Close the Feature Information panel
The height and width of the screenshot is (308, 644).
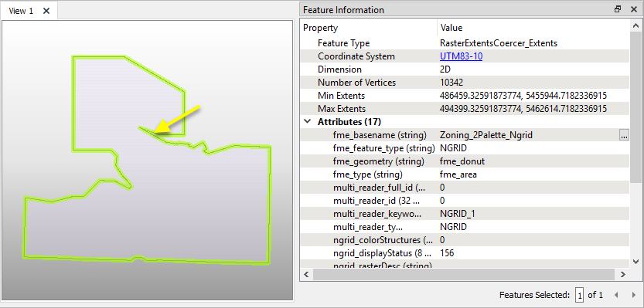634,9
